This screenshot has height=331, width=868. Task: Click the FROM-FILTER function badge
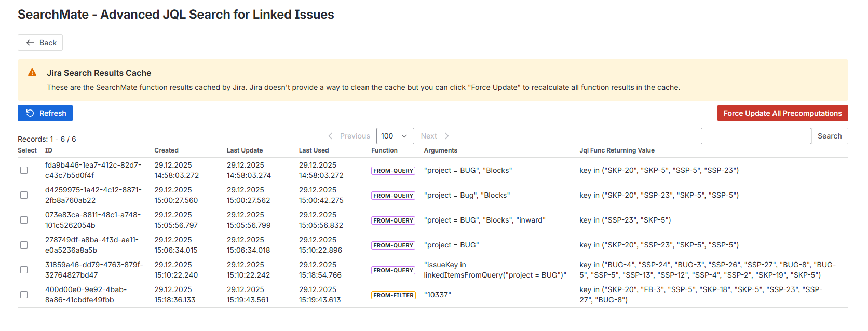tap(394, 295)
